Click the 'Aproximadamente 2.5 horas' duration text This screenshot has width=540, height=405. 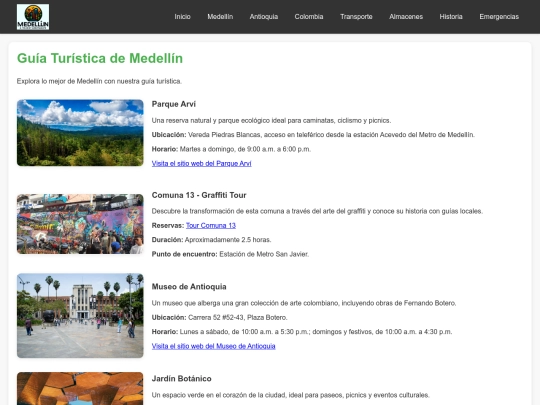(x=228, y=240)
